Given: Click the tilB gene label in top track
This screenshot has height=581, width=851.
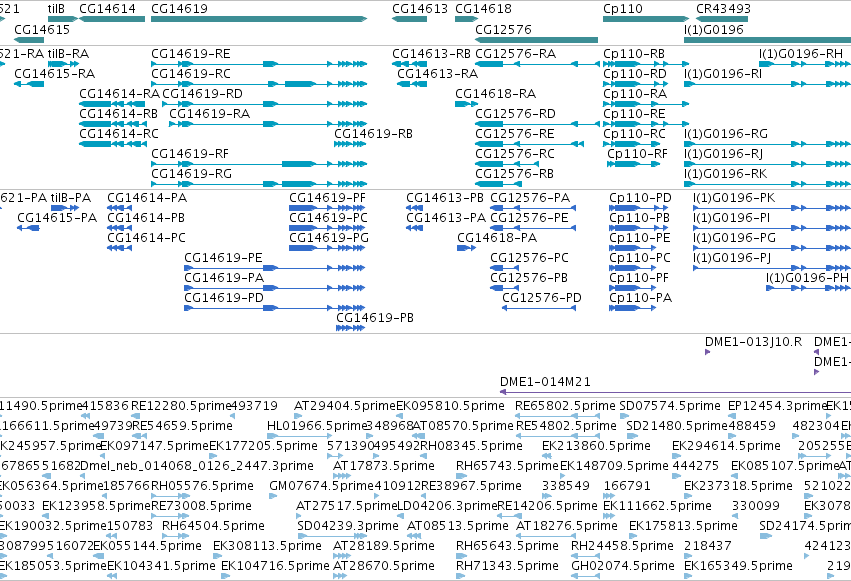Looking at the screenshot, I should click(56, 9).
